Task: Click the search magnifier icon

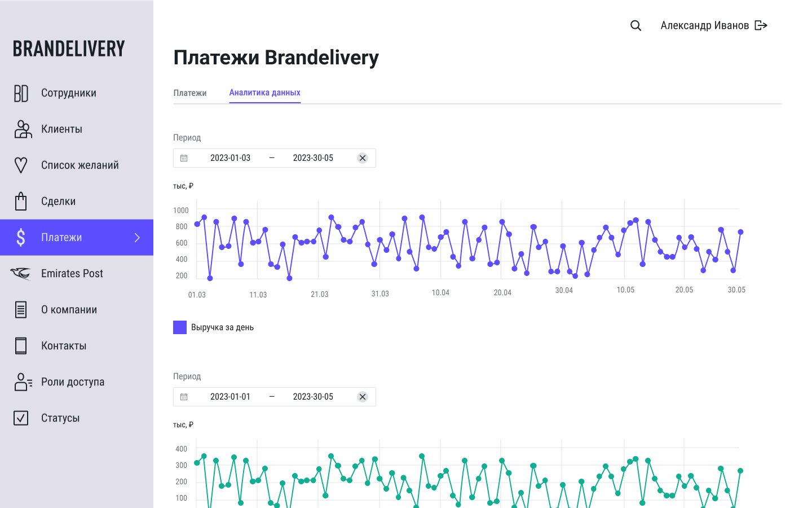Action: (x=636, y=25)
